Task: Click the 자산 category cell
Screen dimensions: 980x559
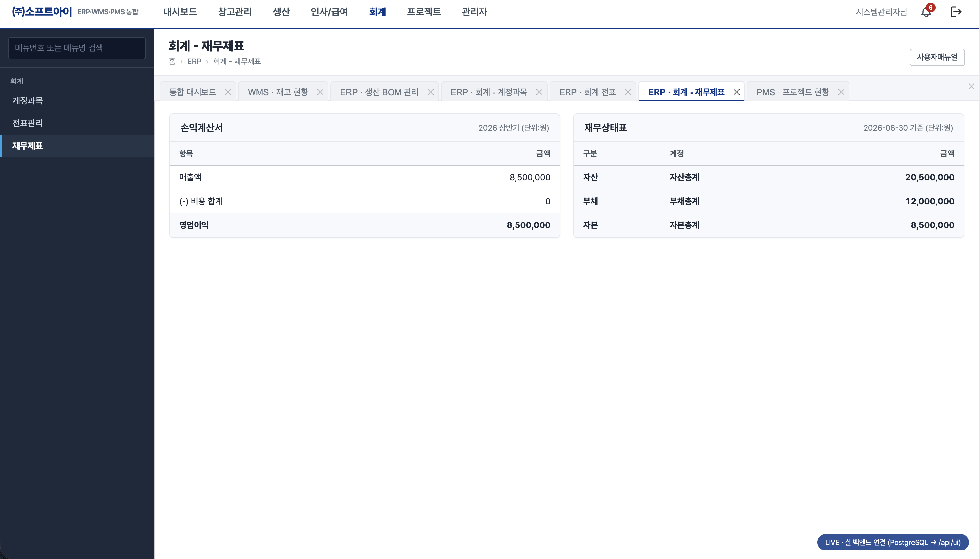Action: (x=590, y=177)
